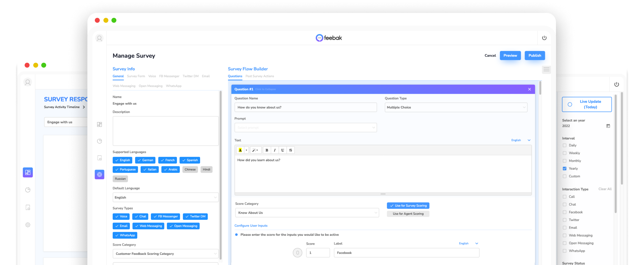Image resolution: width=644 pixels, height=265 pixels.
Task: Close Question #1 panel with the X icon
Action: coord(529,89)
